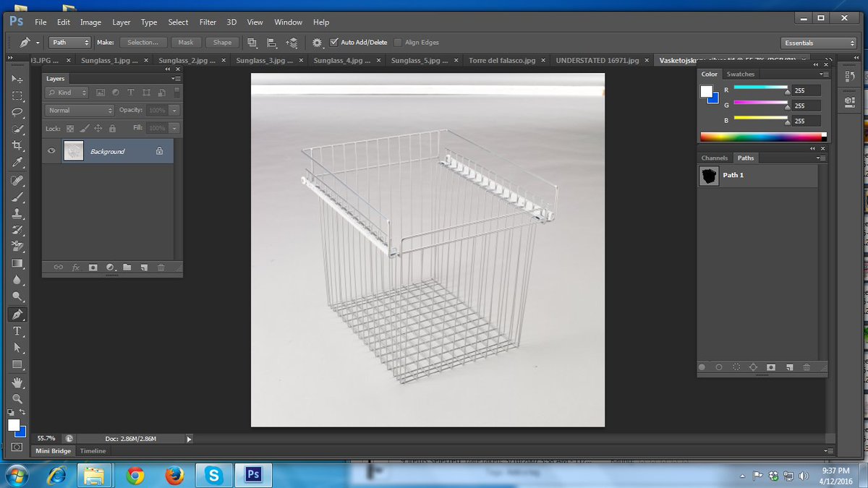Image resolution: width=868 pixels, height=488 pixels.
Task: Select the Zoom tool
Action: [17, 399]
